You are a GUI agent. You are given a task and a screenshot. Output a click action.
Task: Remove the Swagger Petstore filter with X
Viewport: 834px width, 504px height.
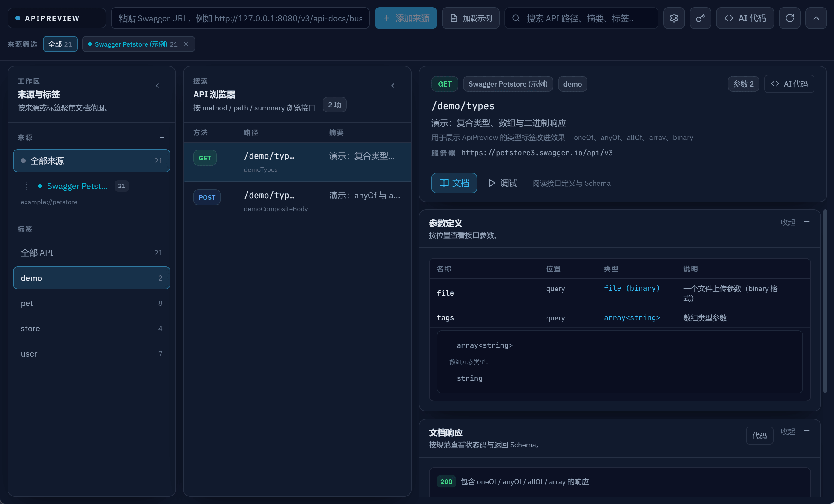186,44
